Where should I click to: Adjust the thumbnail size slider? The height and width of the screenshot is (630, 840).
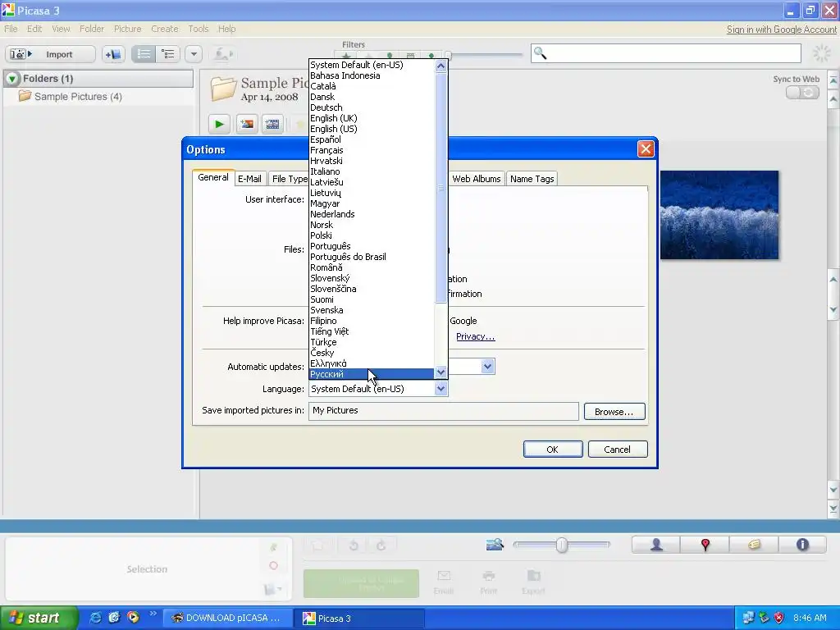pos(561,545)
